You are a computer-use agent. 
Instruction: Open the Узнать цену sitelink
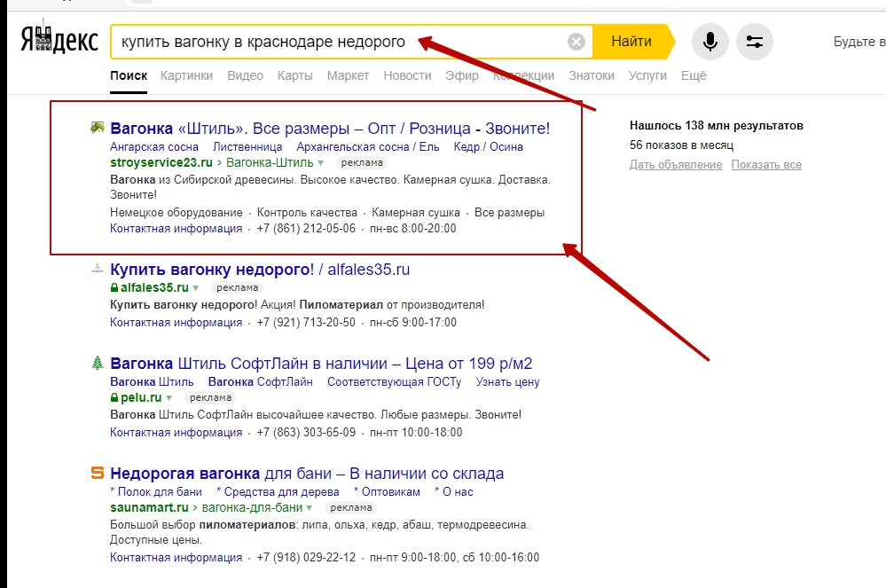pyautogui.click(x=507, y=382)
